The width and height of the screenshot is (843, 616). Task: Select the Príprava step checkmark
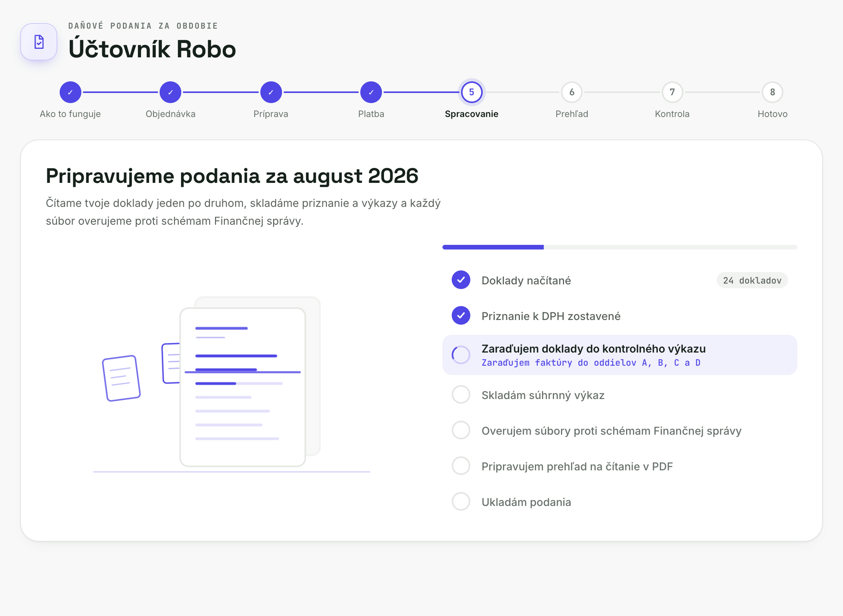pos(271,92)
